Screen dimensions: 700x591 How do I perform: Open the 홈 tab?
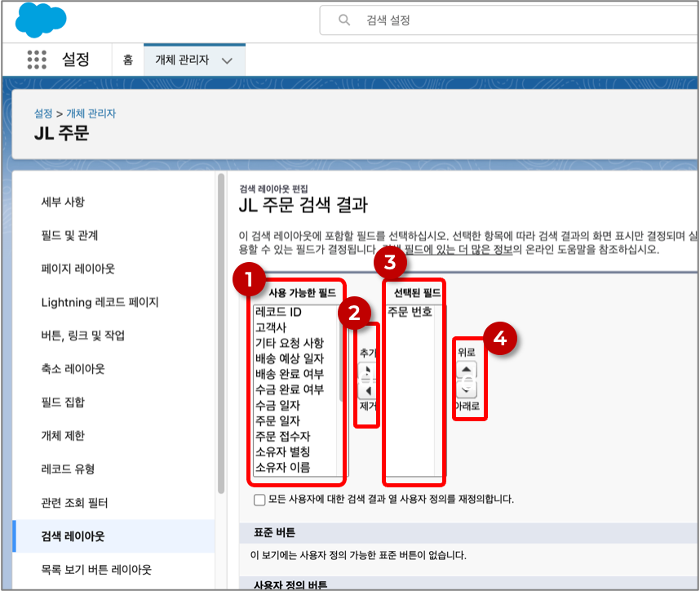point(128,60)
